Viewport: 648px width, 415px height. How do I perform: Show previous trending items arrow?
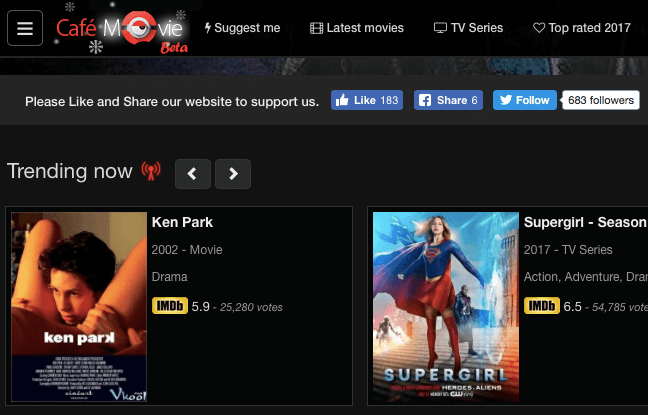193,174
